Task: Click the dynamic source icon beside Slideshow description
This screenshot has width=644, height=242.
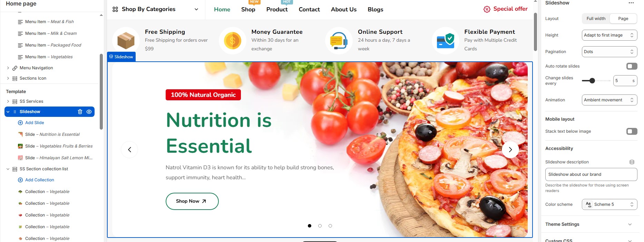Action: (x=632, y=162)
